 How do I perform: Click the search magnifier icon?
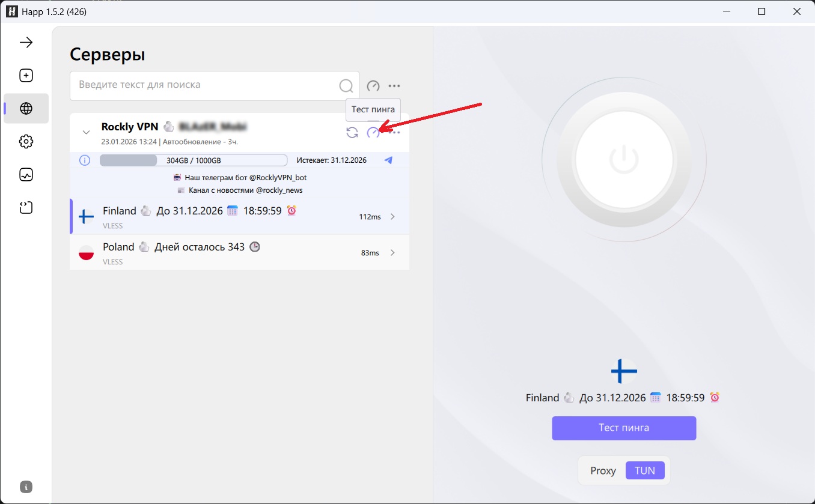(x=346, y=86)
